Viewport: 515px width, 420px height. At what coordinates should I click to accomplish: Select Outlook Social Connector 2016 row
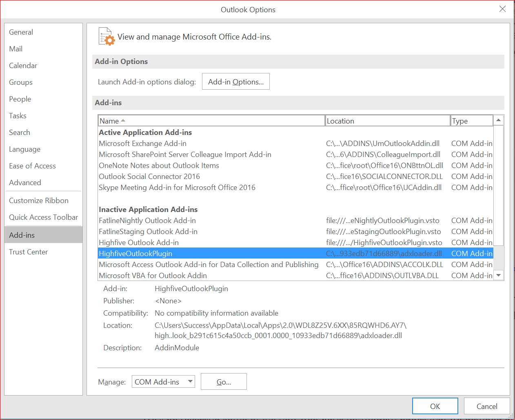pos(295,177)
